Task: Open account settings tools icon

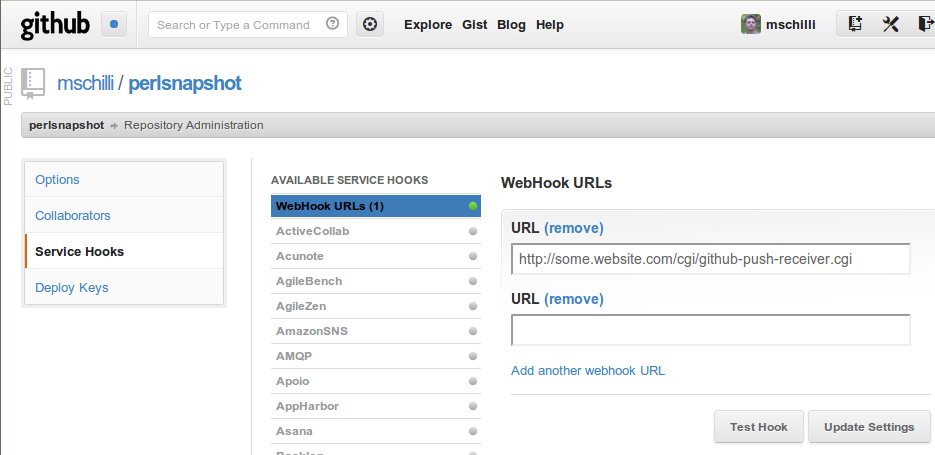Action: click(890, 24)
